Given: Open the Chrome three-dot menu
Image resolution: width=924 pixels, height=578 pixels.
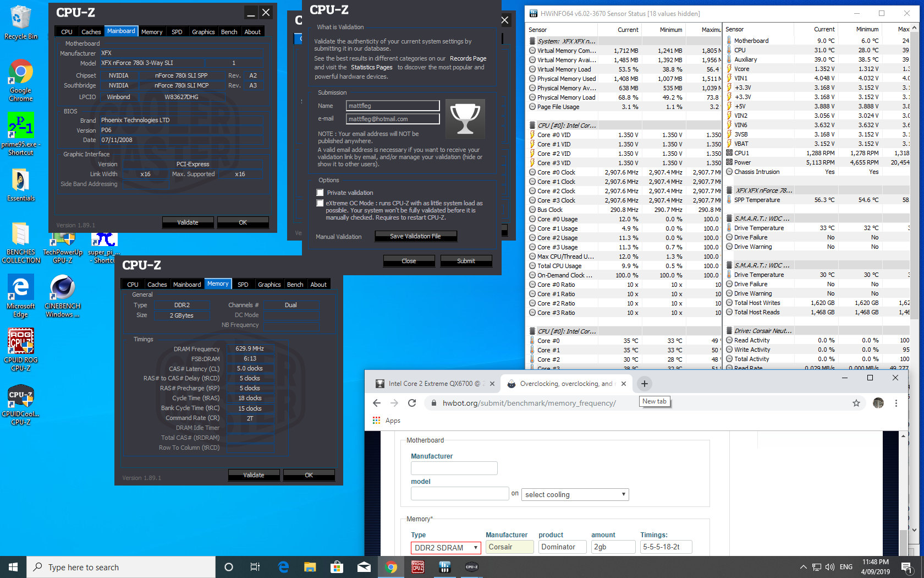Looking at the screenshot, I should (x=896, y=403).
